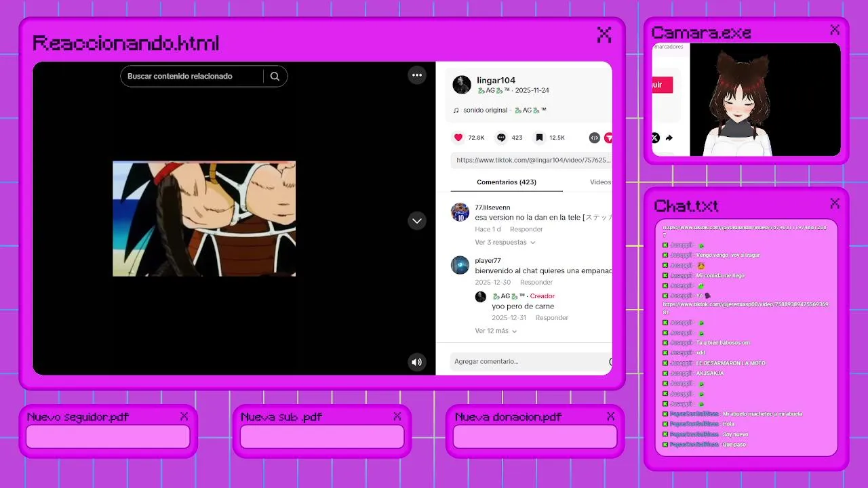
Task: Click the 'Hace 1 d' comment timestamp
Action: (488, 230)
